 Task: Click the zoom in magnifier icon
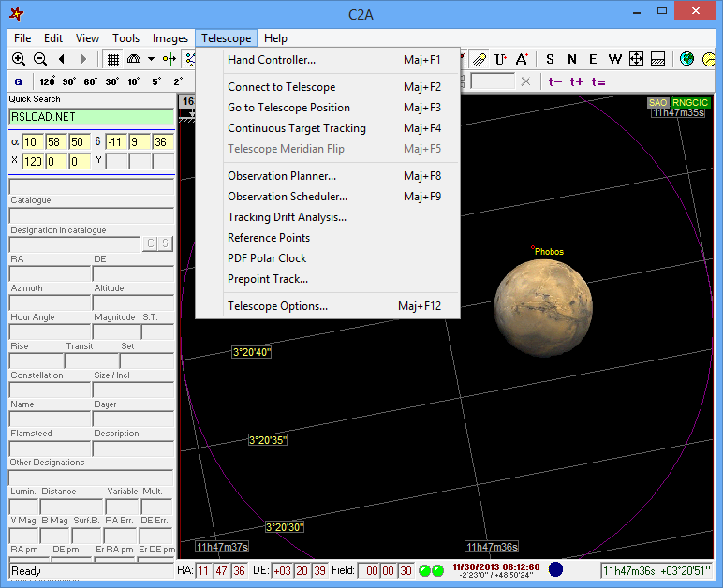19,59
